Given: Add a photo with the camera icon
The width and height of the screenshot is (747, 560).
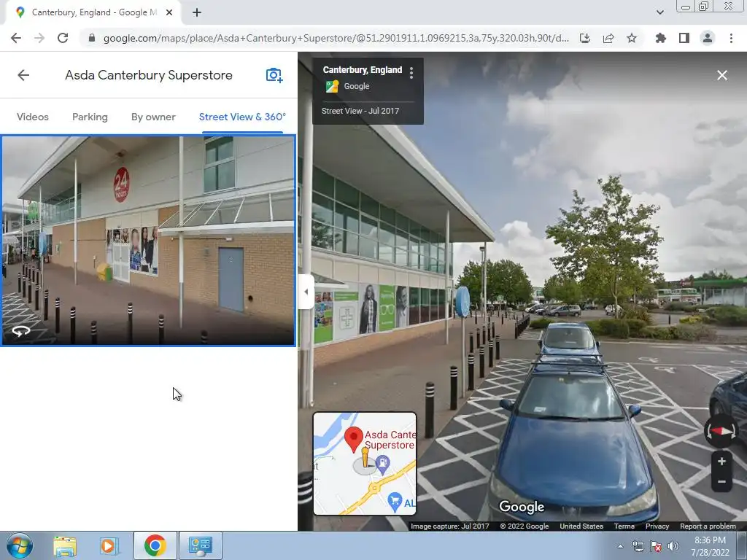Looking at the screenshot, I should tap(274, 75).
